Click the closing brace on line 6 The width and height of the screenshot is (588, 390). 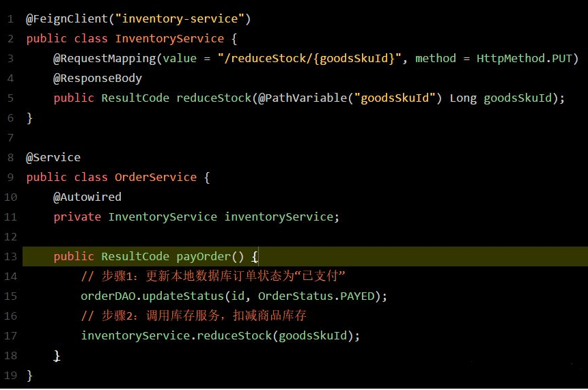click(29, 118)
